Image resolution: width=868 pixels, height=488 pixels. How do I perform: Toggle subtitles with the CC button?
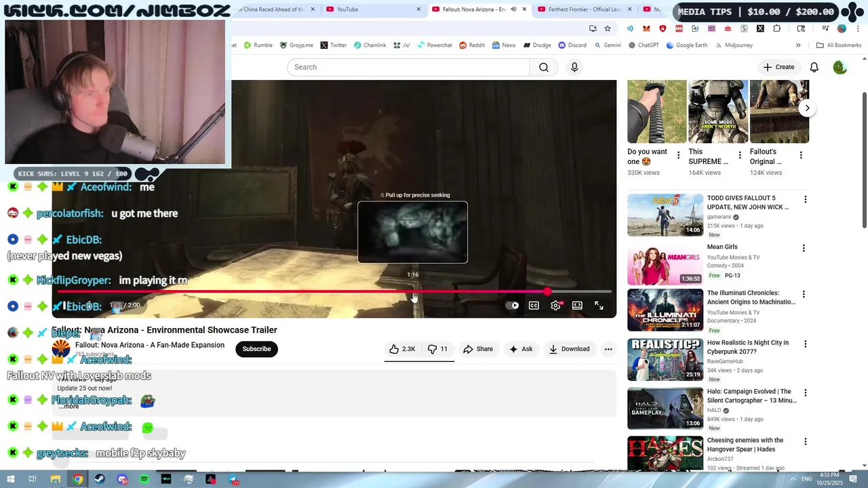pos(534,306)
